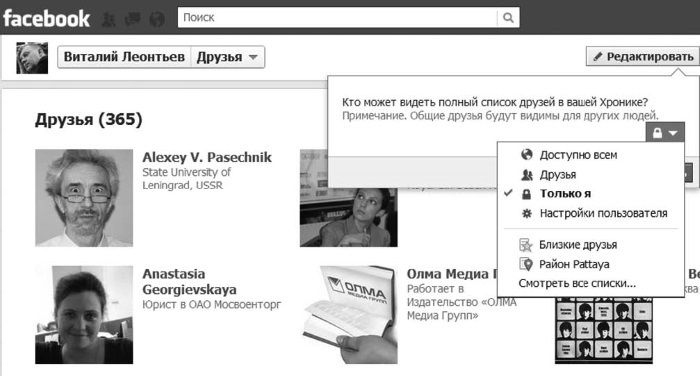Screen dimensions: 700x376
Task: Open Виталий Леонтьев profile thumbnail
Action: pos(32,58)
